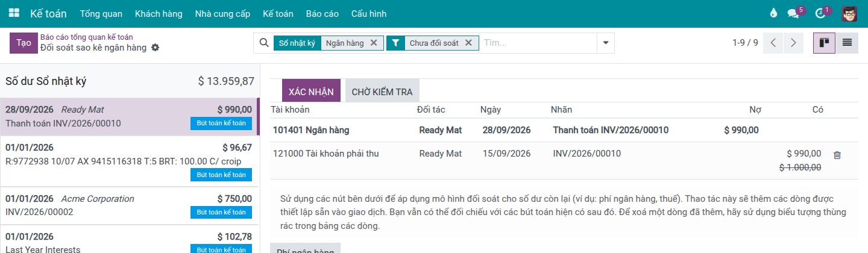868x253 pixels.
Task: Remove the Ngân hàng journal filter
Action: (x=374, y=43)
